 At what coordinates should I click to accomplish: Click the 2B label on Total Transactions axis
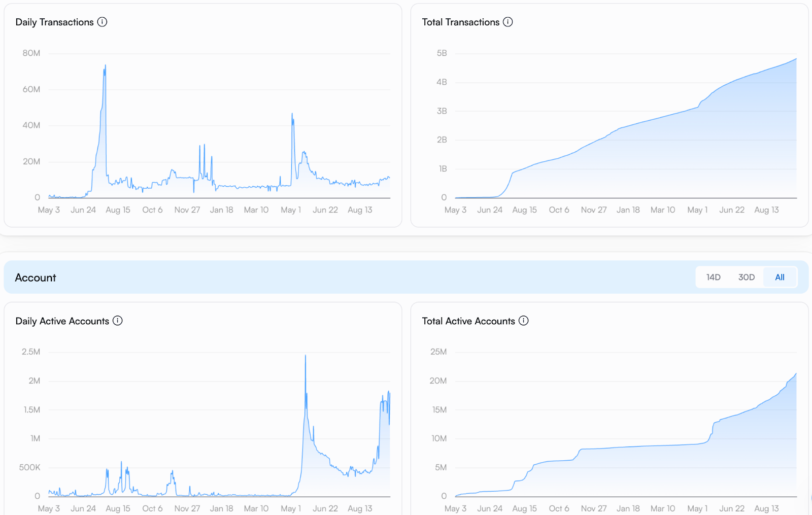[442, 140]
